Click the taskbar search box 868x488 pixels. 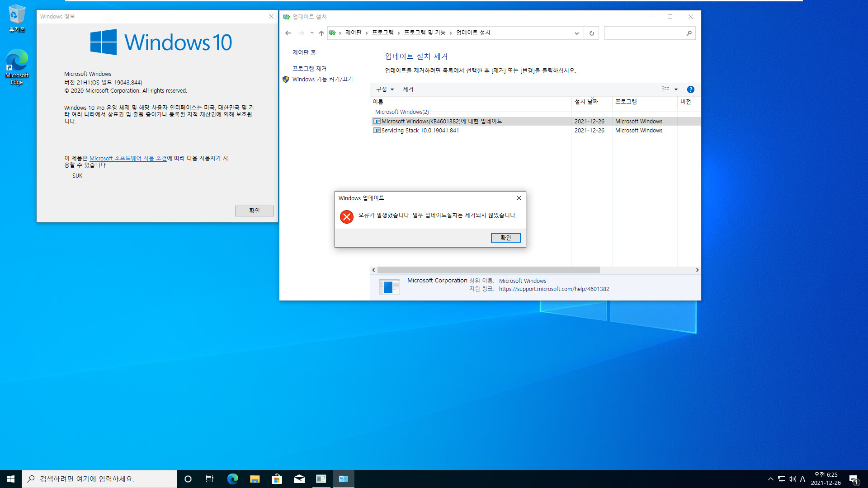click(99, 479)
